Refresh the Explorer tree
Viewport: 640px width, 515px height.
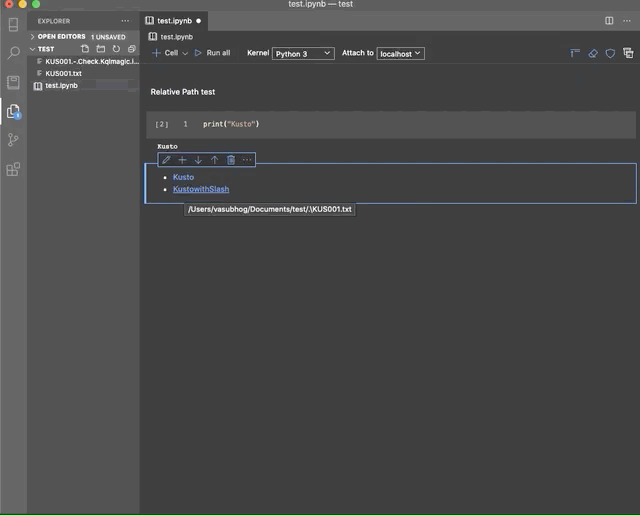[x=116, y=49]
